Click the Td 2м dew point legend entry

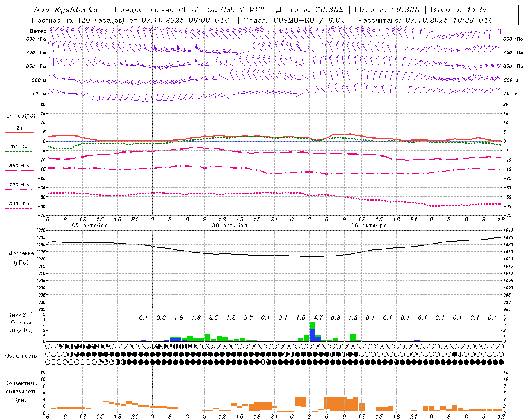coord(19,147)
